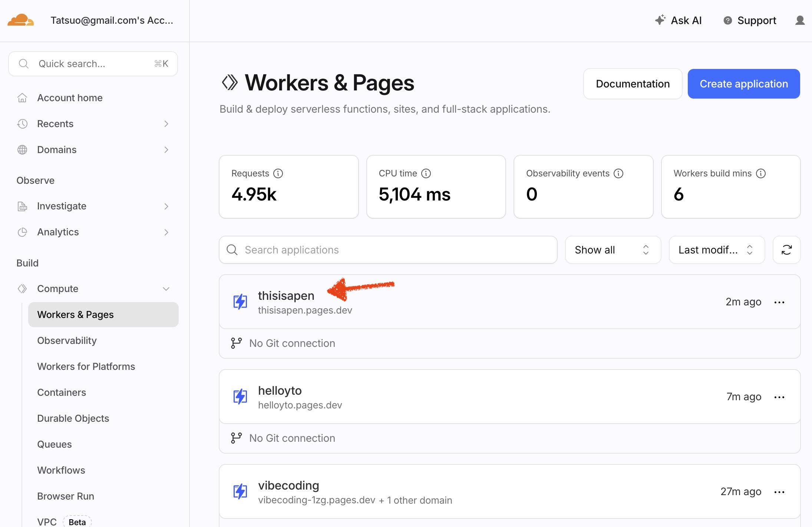812x527 pixels.
Task: Open the vibecoding application
Action: [288, 485]
